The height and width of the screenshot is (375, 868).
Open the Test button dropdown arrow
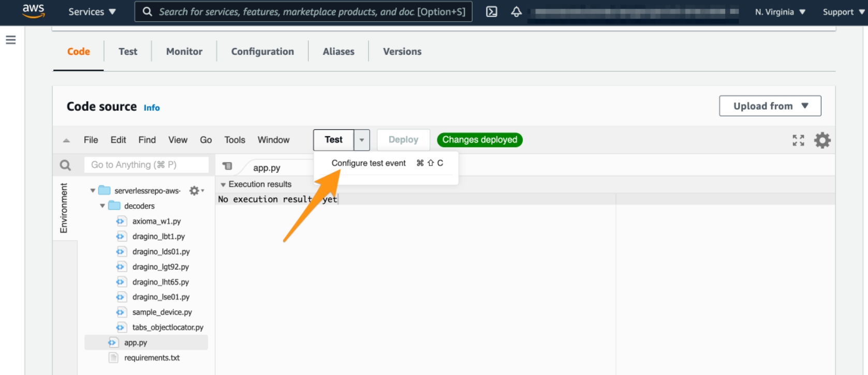362,140
